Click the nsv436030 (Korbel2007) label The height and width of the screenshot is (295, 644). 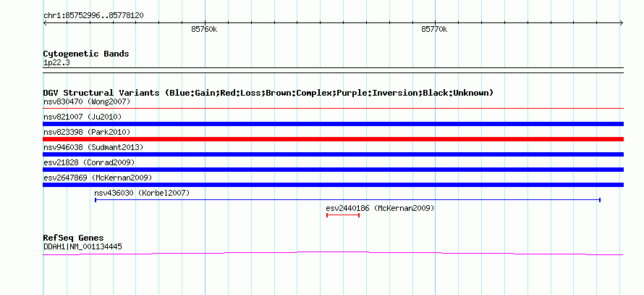point(142,193)
